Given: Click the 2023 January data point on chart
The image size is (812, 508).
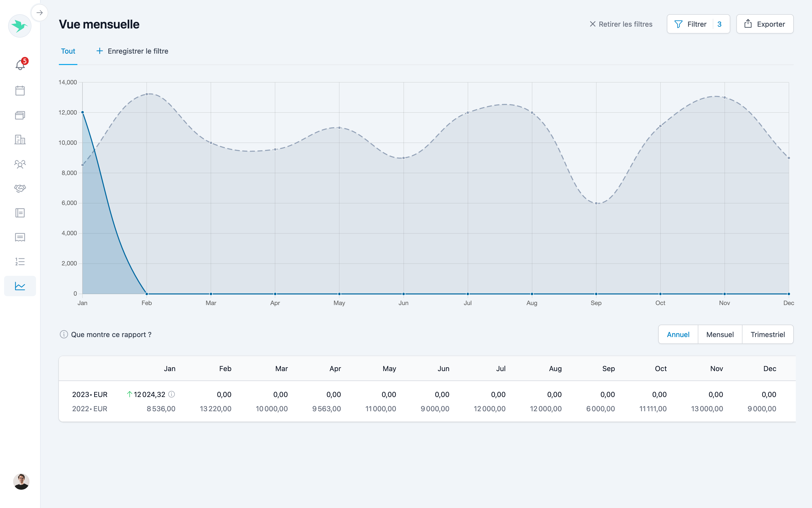Looking at the screenshot, I should point(82,112).
